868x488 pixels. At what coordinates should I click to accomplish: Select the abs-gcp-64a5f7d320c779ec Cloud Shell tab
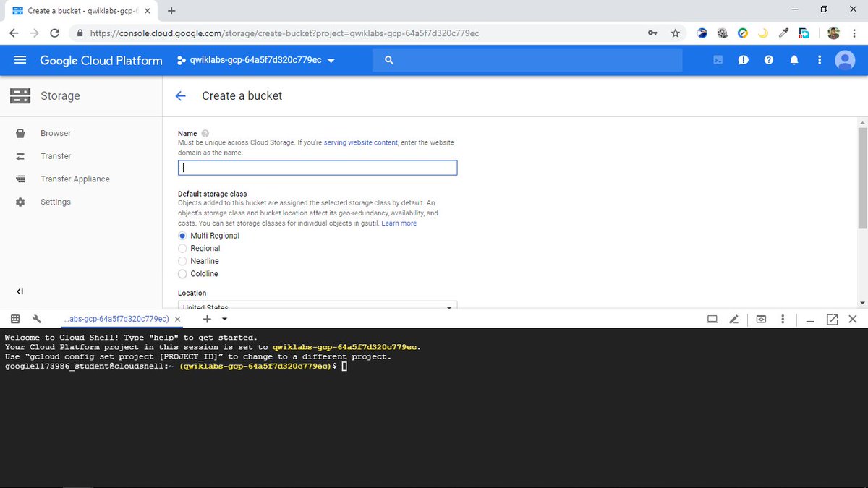[x=116, y=319]
